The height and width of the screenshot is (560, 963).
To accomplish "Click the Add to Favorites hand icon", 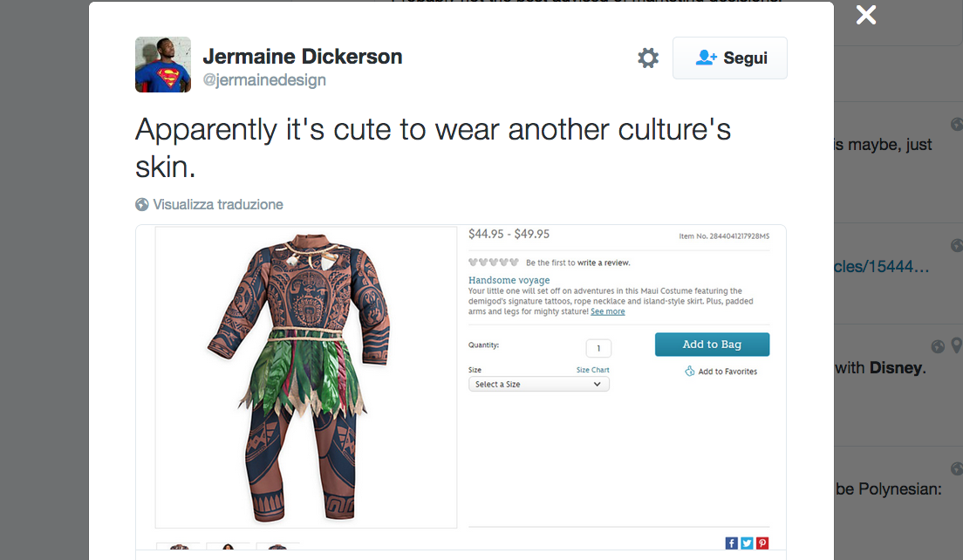I will tap(690, 371).
